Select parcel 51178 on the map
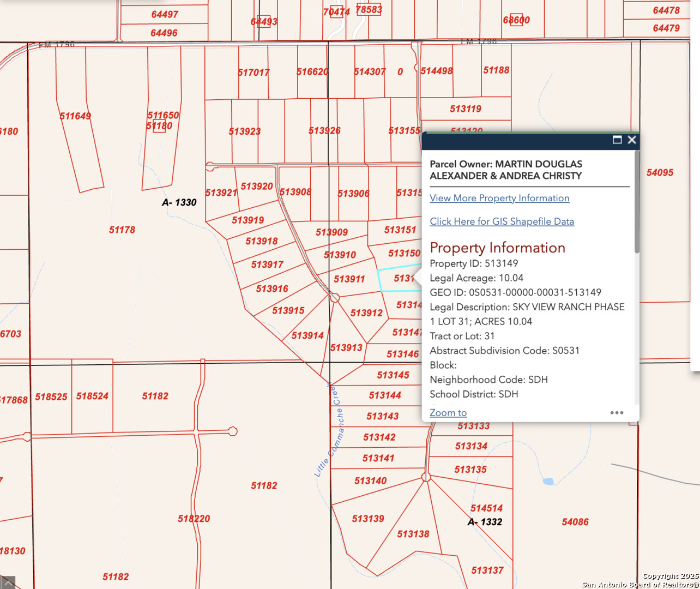Screen dimensions: 700x589 (122, 230)
